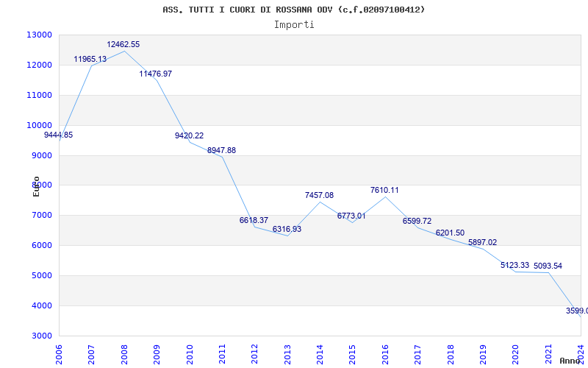Select the 6618.37 data label
This screenshot has height=368, width=588.
[254, 220]
